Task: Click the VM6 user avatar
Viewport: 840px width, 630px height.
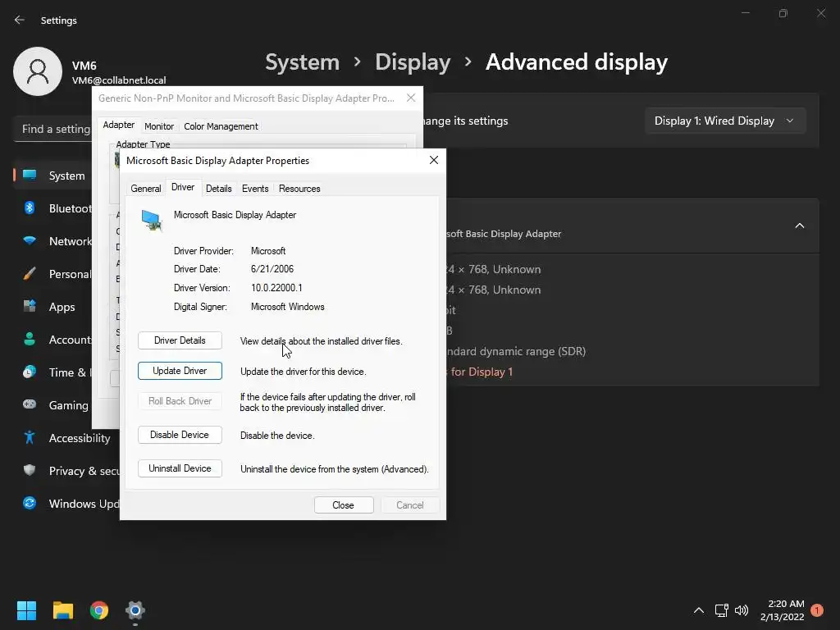Action: 38,71
